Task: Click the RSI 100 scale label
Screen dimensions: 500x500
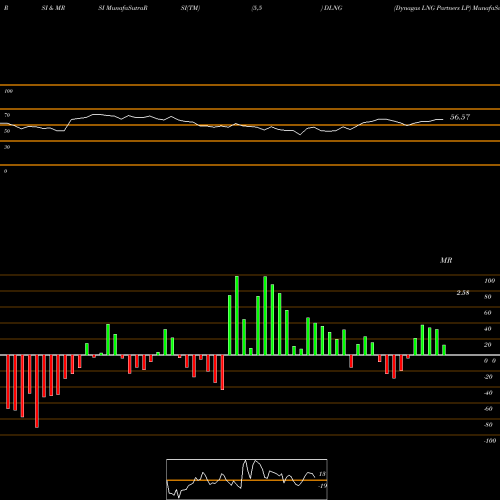Action: click(8, 91)
